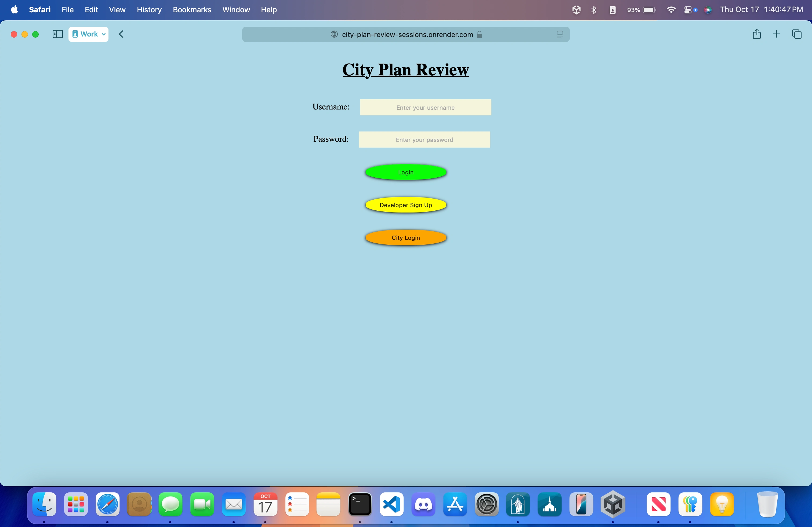Go back with the back arrow

click(x=121, y=34)
